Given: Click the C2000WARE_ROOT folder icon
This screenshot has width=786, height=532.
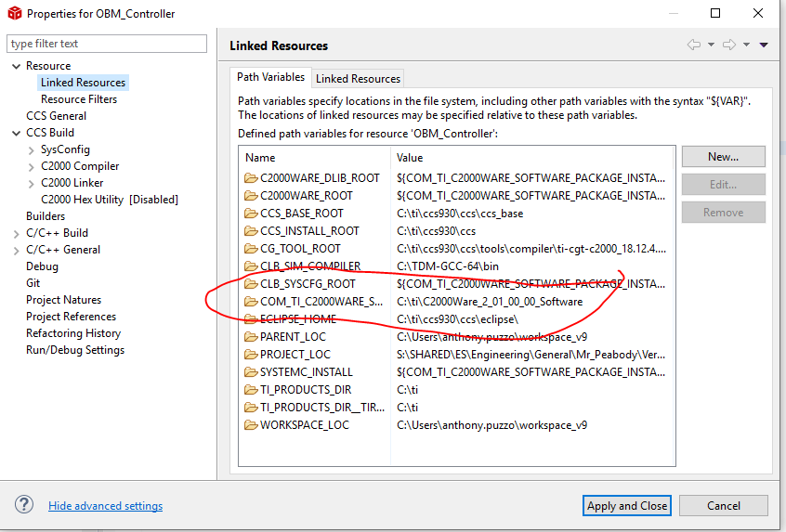Looking at the screenshot, I should coord(250,196).
